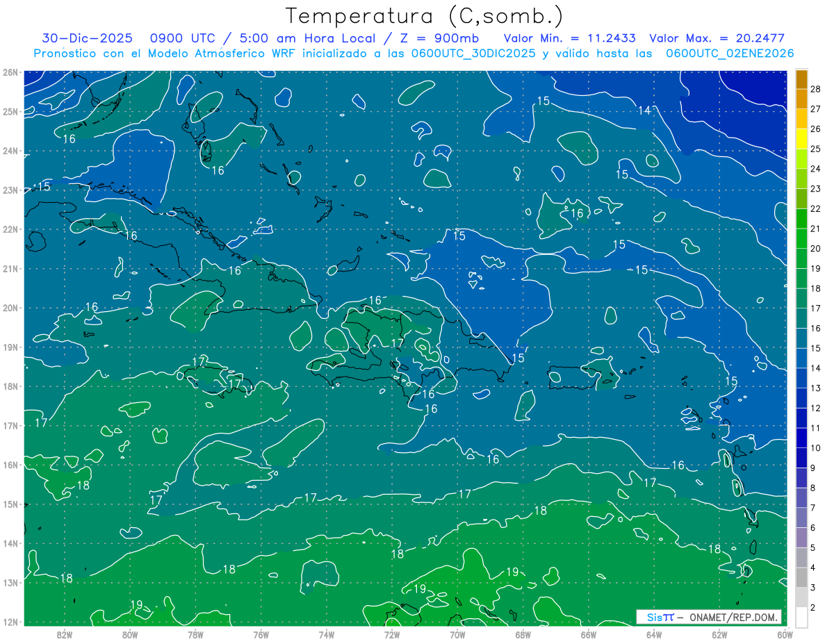Click the "21N" latitude axis label
The image size is (834, 644).
click(x=10, y=268)
